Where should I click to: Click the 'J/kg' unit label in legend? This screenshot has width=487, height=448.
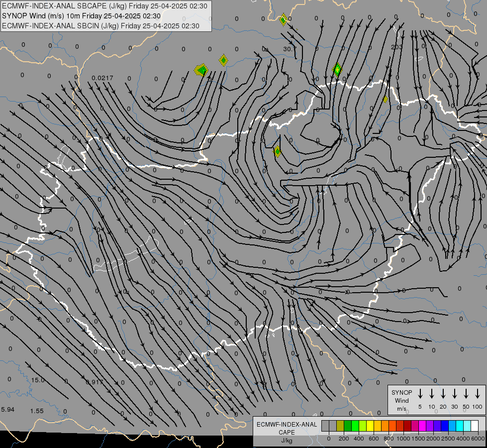(287, 440)
